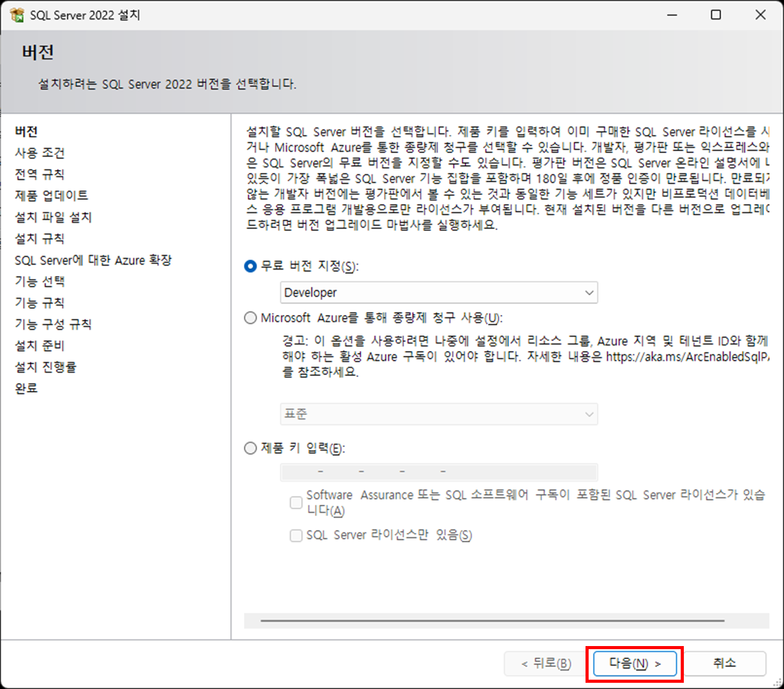Close the SQL Server 2022 설치 window
This screenshot has width=784, height=689.
coord(760,15)
